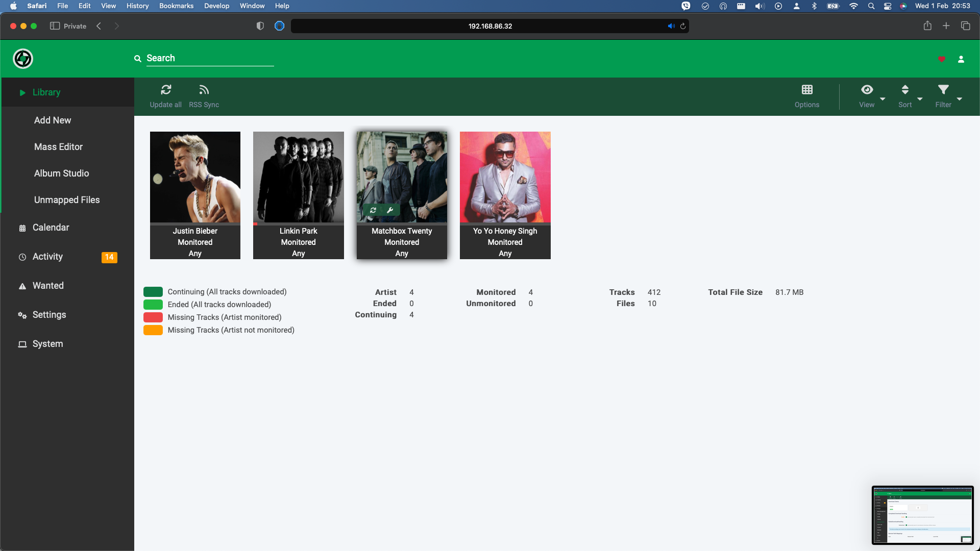Click the user profile icon in header
This screenshot has height=551, width=980.
click(961, 59)
